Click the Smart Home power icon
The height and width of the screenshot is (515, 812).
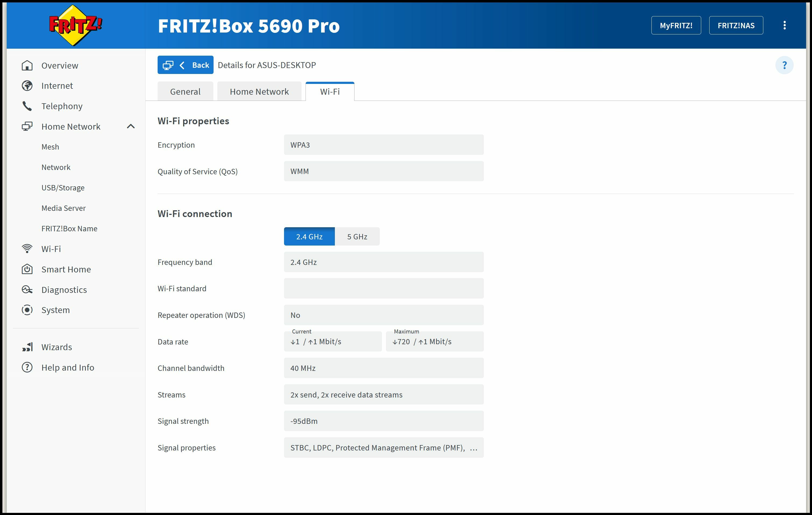coord(27,269)
